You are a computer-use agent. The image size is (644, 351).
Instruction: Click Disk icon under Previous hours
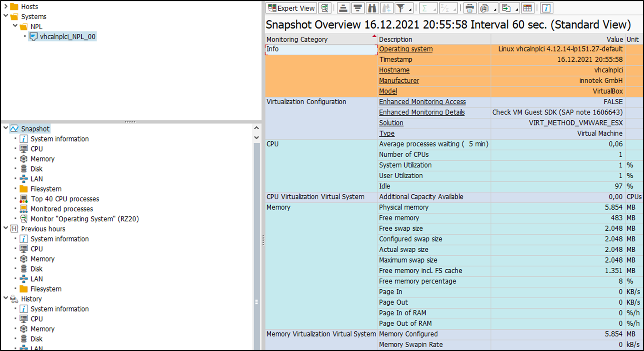(24, 269)
